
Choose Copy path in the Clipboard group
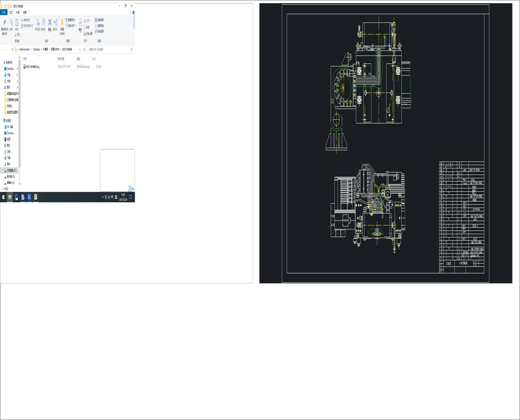(x=26, y=20)
